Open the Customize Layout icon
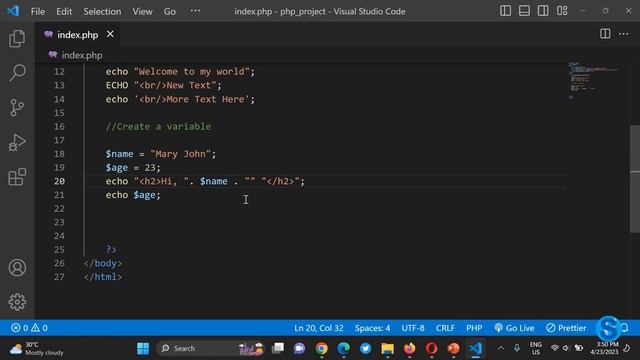 click(x=562, y=11)
